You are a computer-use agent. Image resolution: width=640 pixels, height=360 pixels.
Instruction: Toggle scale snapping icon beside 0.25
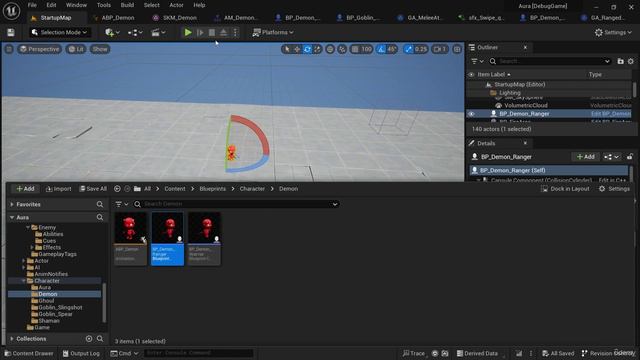408,49
